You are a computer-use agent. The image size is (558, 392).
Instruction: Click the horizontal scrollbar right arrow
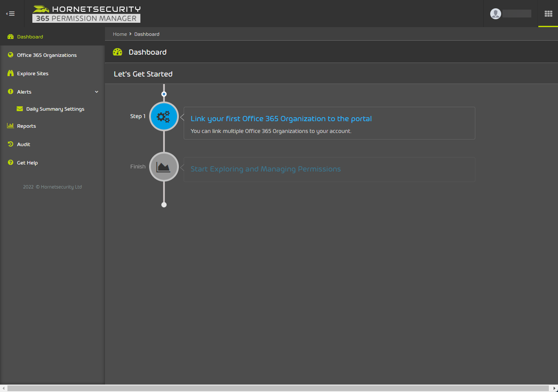pyautogui.click(x=554, y=388)
